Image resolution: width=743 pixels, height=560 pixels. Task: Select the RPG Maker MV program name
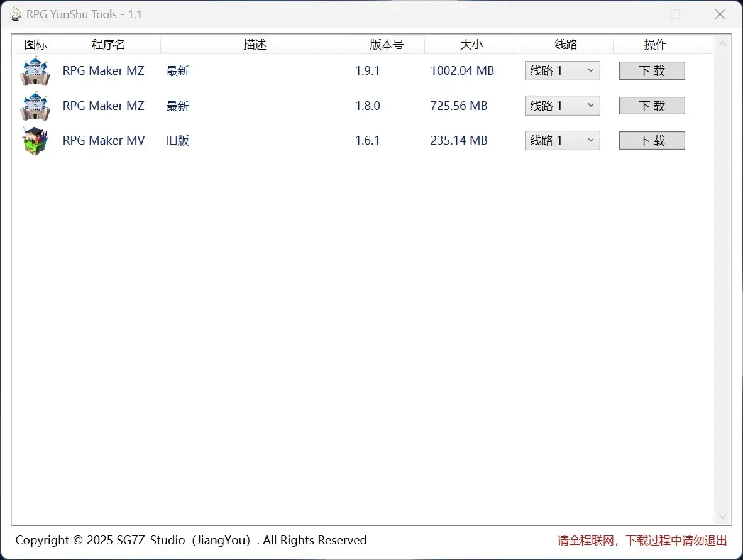pos(104,140)
